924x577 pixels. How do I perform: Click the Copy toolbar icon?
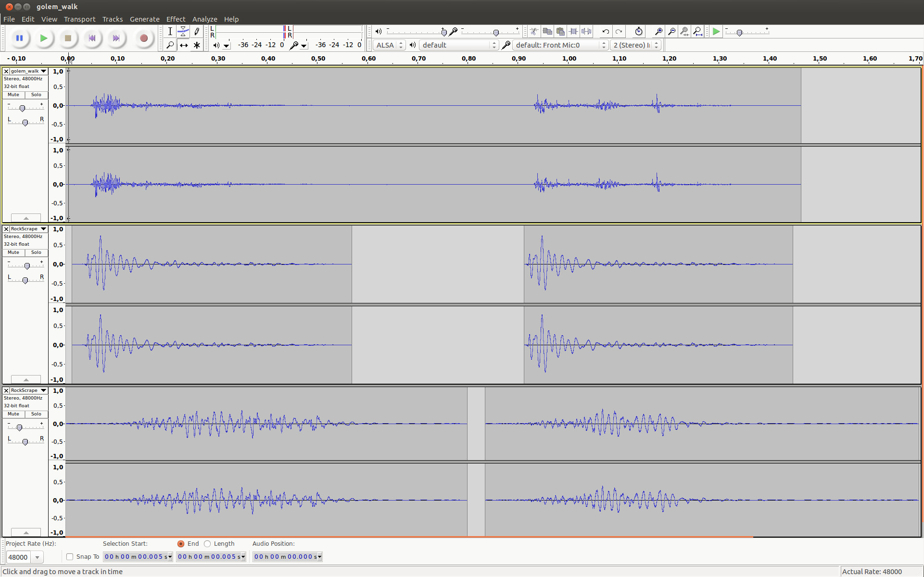pos(547,32)
